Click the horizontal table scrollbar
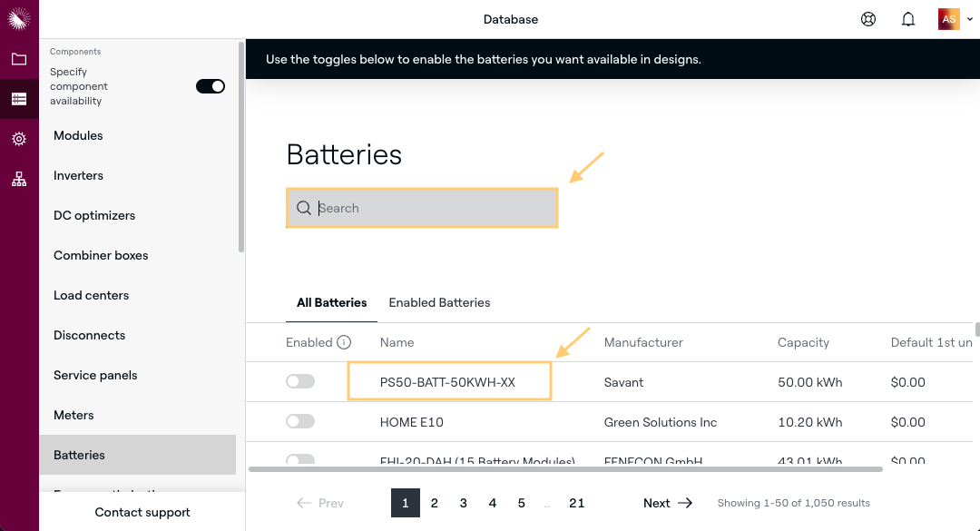The height and width of the screenshot is (531, 980). coord(564,469)
